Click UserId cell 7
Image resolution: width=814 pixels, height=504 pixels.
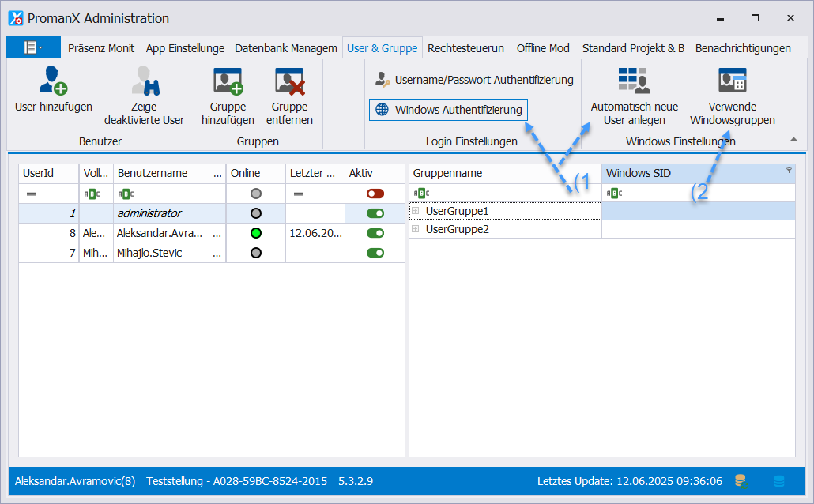click(49, 253)
